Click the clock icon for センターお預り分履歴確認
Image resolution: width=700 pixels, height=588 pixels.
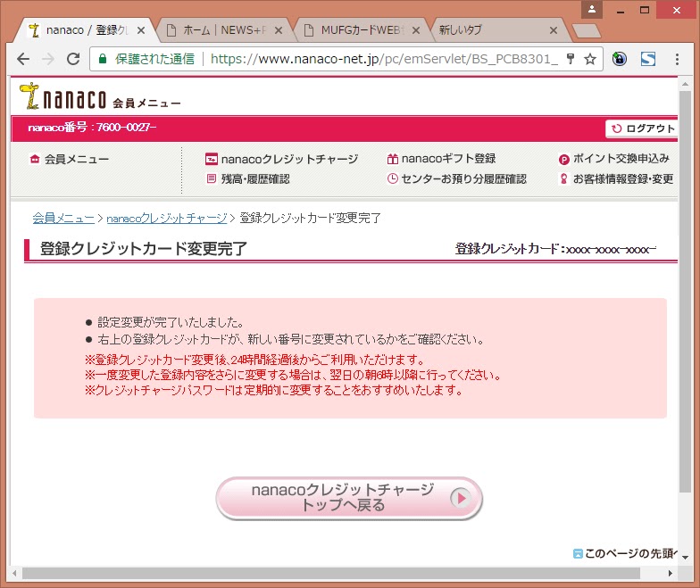393,178
